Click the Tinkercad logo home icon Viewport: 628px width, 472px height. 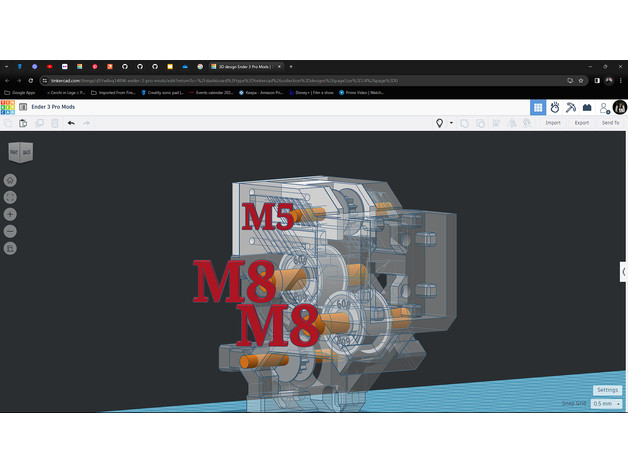(x=9, y=107)
